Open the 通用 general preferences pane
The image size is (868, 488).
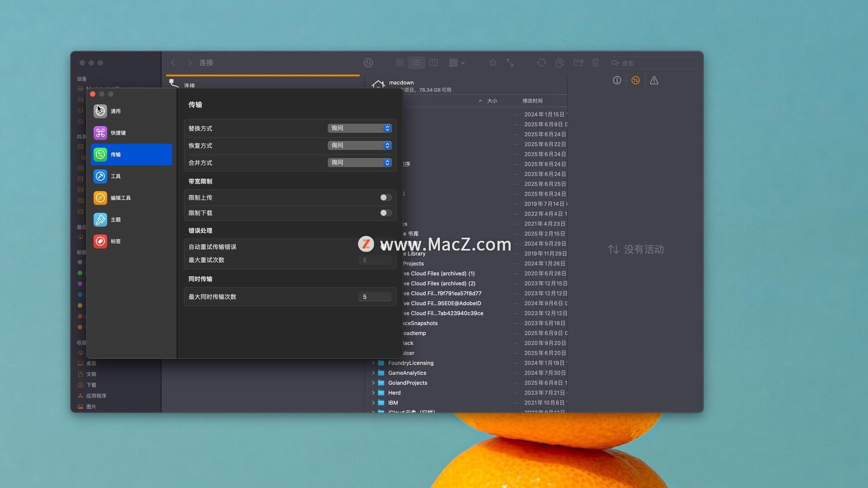pos(131,111)
